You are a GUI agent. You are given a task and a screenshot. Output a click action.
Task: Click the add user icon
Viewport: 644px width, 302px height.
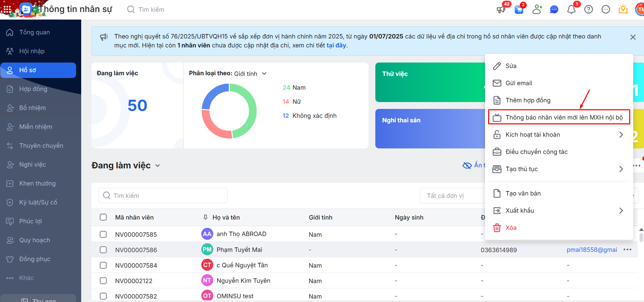537,10
